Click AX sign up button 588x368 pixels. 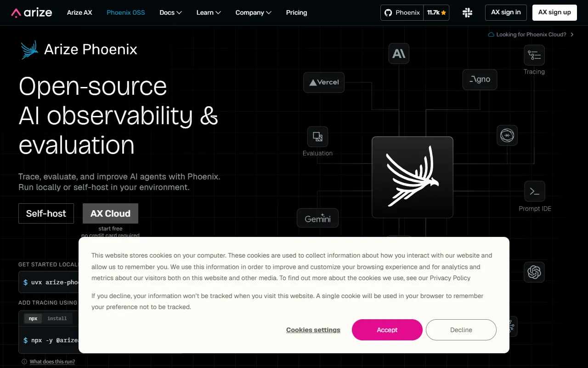click(x=554, y=12)
